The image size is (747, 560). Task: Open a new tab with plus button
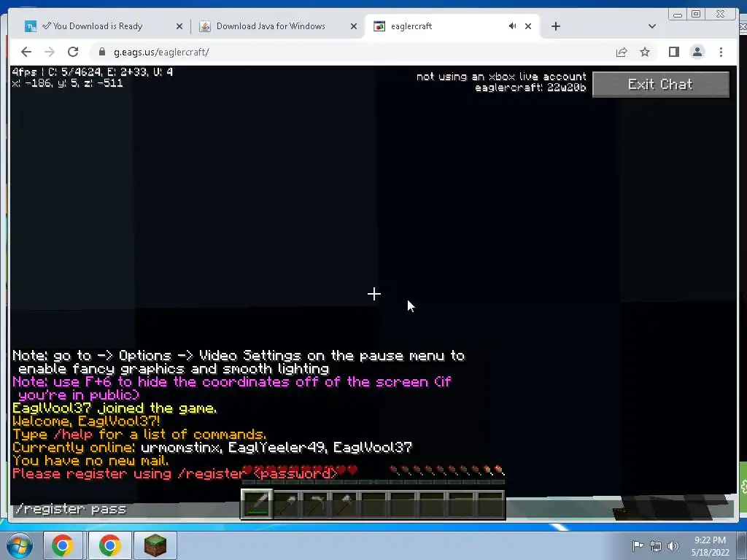click(555, 26)
